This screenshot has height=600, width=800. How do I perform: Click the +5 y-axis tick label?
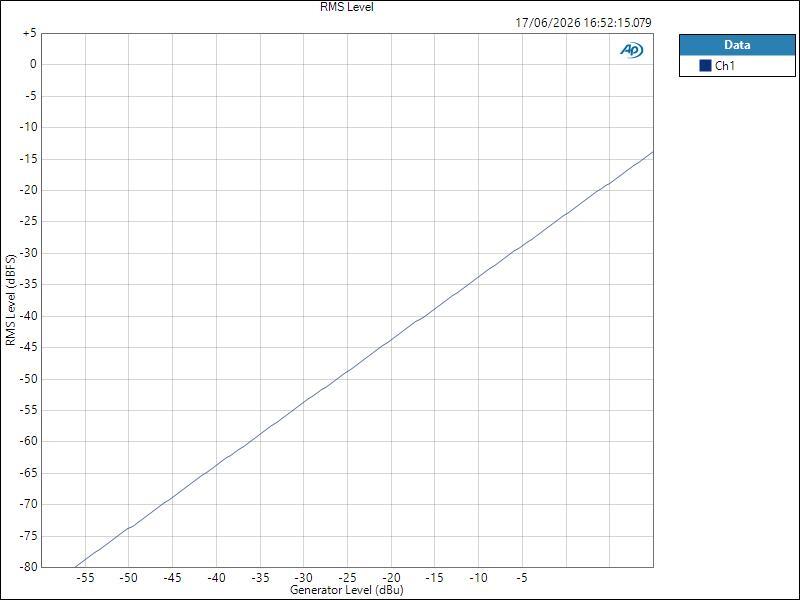[x=29, y=33]
